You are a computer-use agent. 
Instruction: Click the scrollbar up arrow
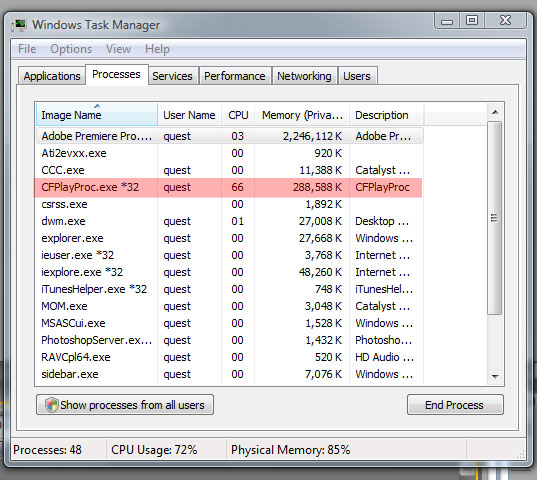click(x=495, y=112)
